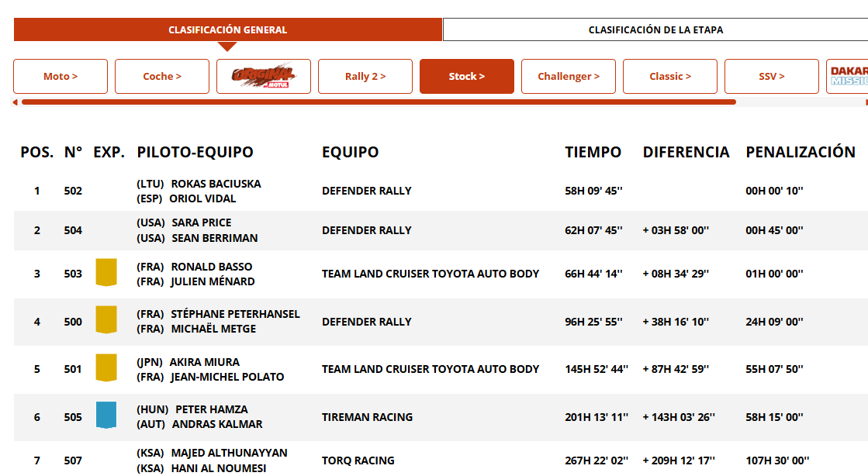
Task: Click the penalty 107H 30' 00''
Action: 777,460
